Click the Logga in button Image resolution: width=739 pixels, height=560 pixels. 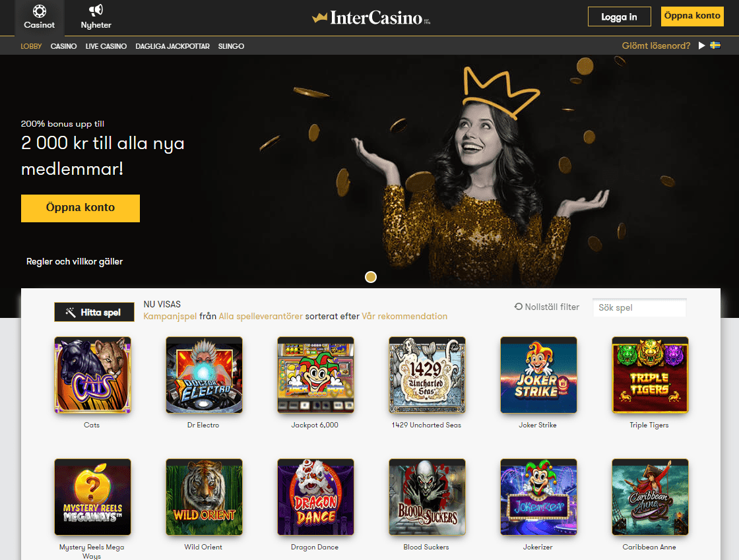[620, 17]
